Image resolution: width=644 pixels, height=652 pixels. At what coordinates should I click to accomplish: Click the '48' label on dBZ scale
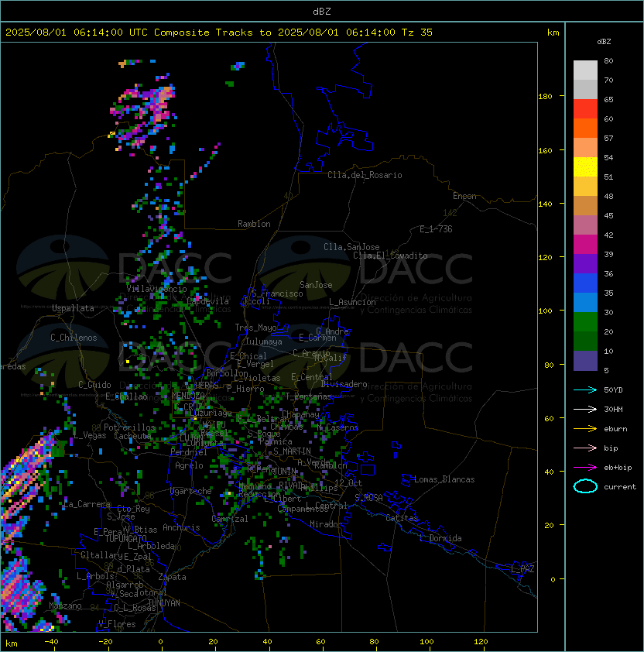coord(608,196)
